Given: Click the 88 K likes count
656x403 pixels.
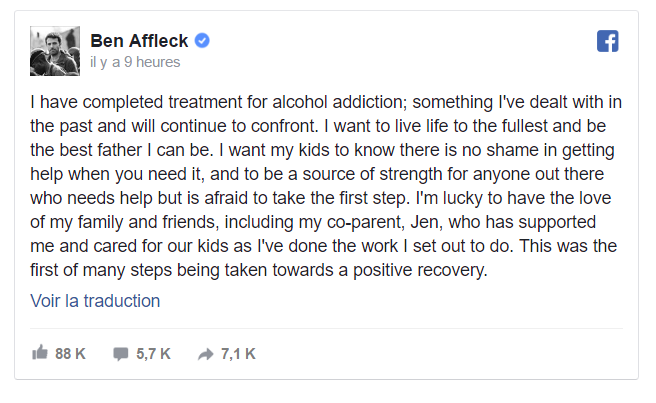Looking at the screenshot, I should tap(70, 353).
